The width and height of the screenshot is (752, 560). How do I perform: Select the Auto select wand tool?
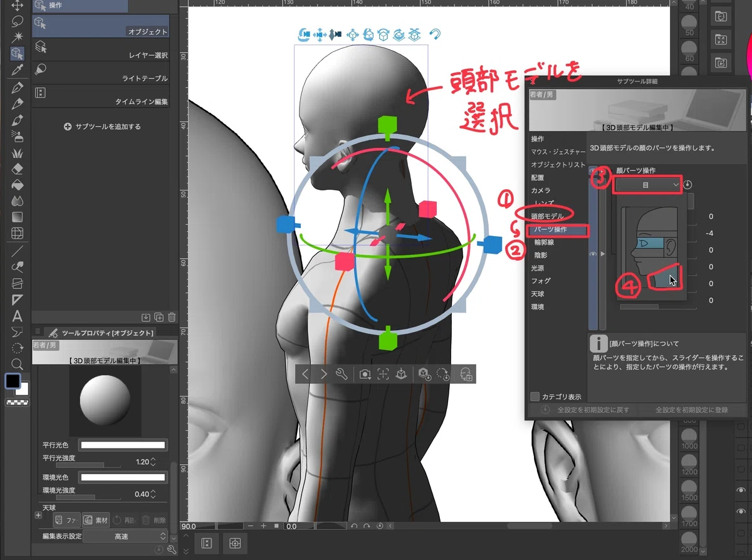point(18,37)
